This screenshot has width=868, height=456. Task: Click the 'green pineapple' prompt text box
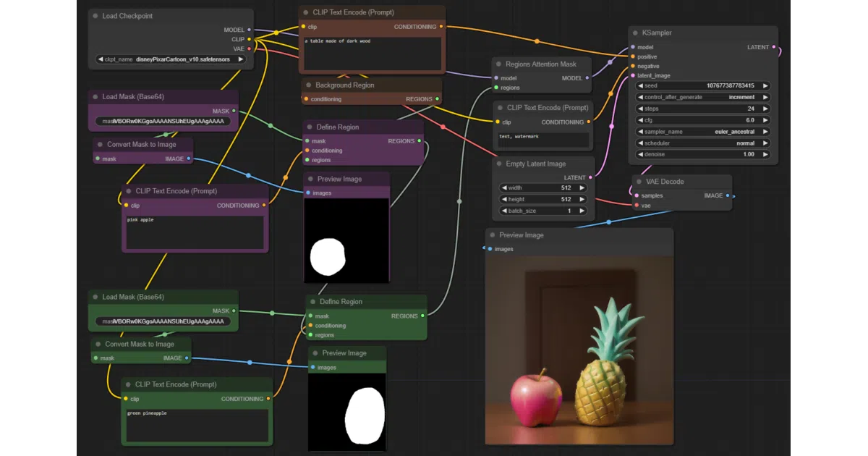(x=197, y=424)
